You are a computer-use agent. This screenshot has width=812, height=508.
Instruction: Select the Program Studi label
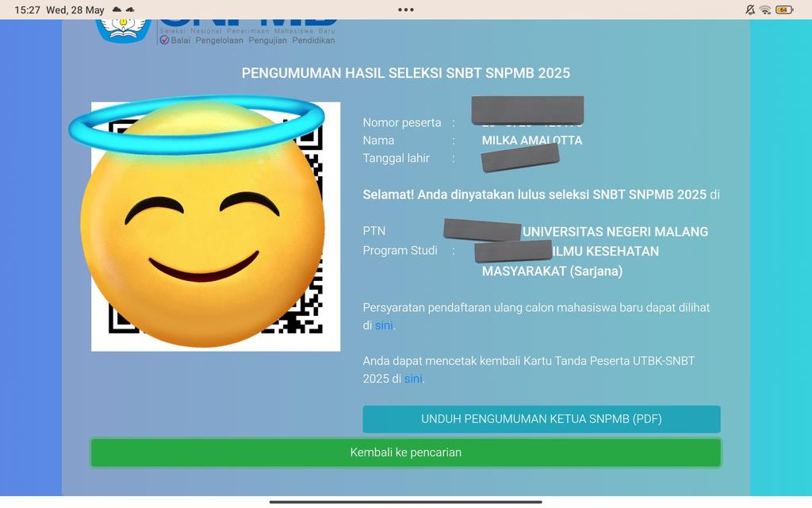(400, 250)
